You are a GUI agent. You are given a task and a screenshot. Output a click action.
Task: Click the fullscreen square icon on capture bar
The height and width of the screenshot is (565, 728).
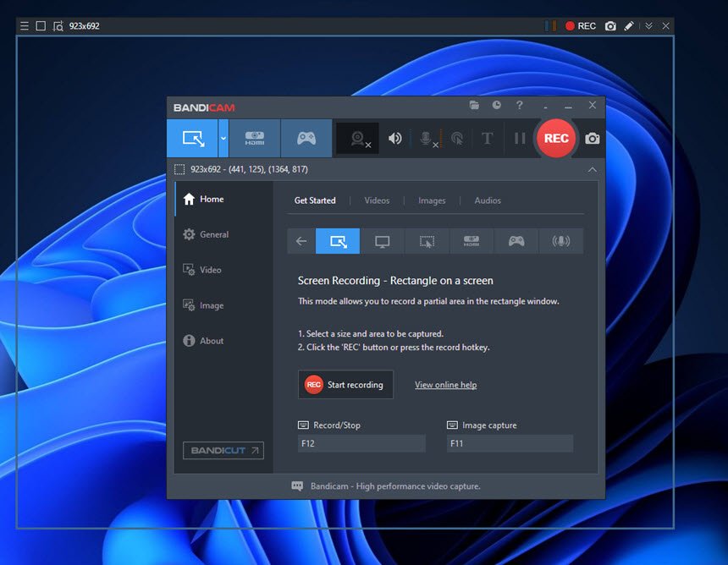click(x=41, y=26)
